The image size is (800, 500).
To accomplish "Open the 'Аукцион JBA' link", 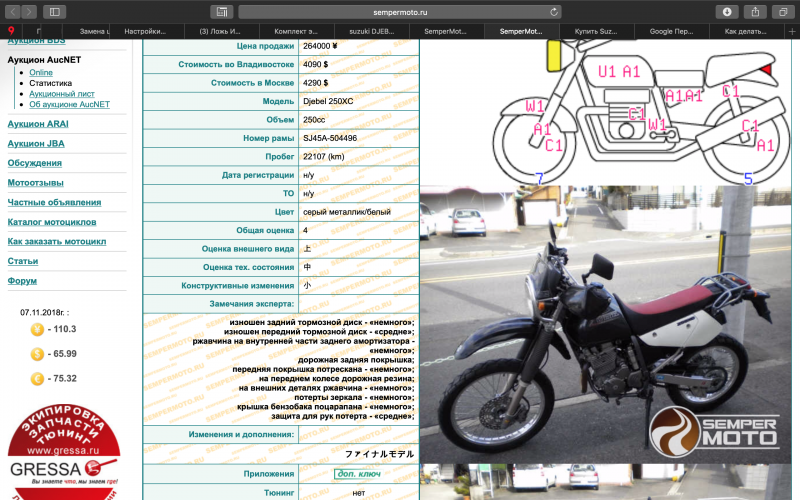I will pos(36,144).
